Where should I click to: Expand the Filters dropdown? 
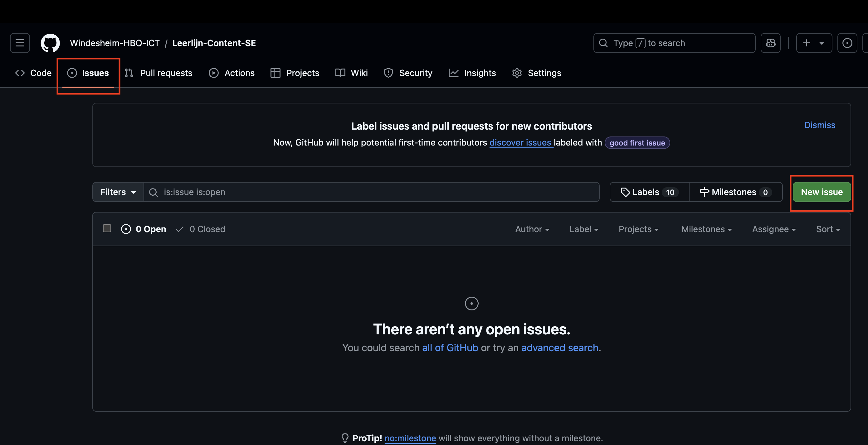[x=118, y=192]
